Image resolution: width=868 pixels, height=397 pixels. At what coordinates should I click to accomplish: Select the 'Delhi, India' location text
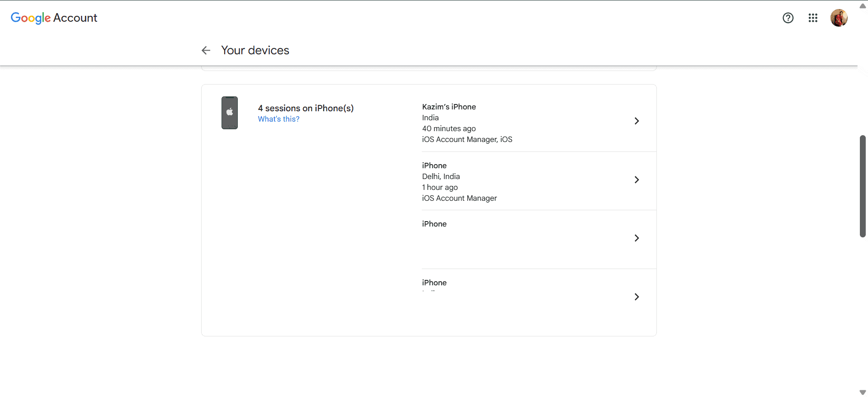point(441,176)
